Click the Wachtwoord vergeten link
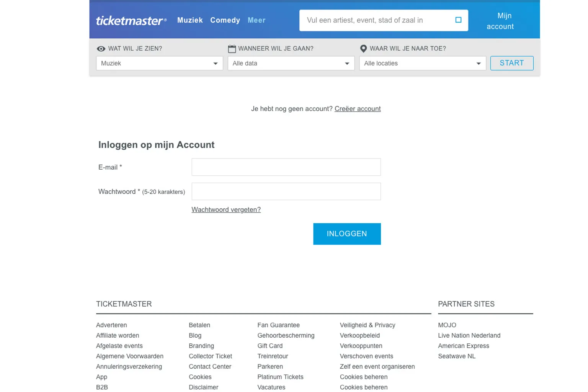Image resolution: width=588 pixels, height=392 pixels. click(x=226, y=210)
